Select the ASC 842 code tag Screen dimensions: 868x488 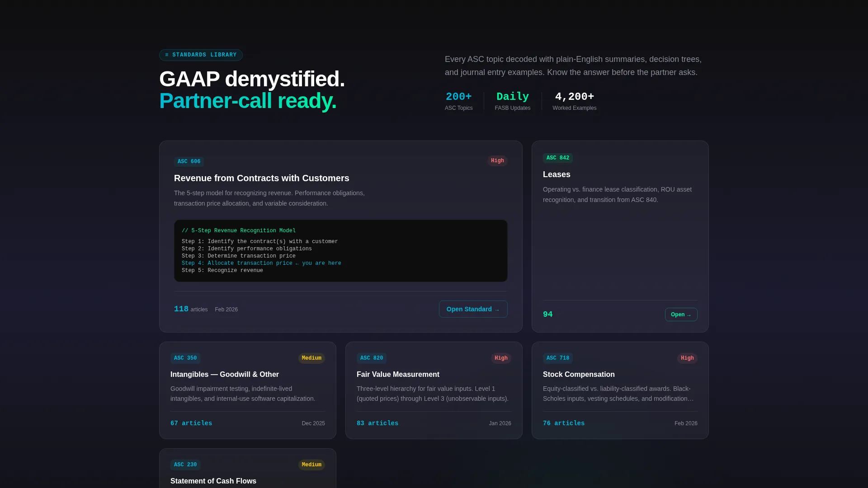pos(557,158)
